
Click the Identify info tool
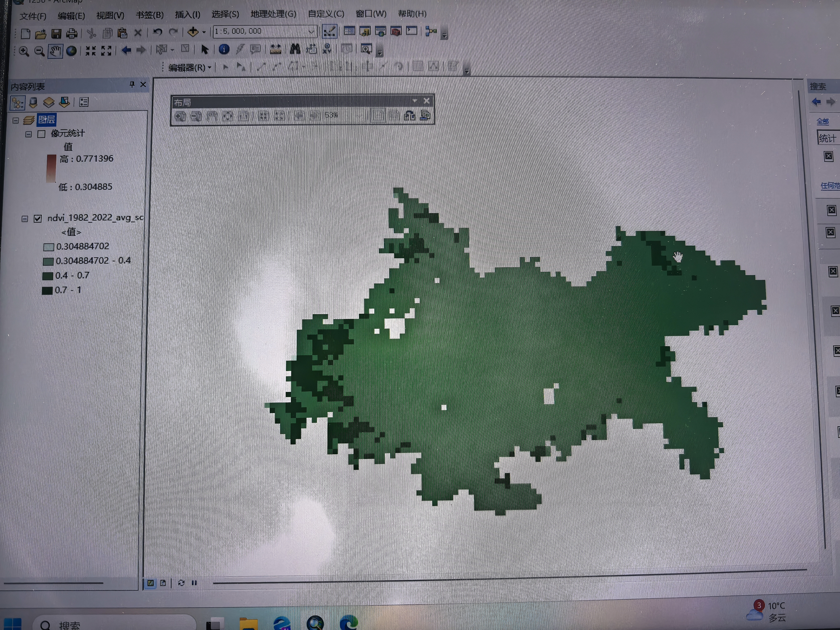point(224,49)
